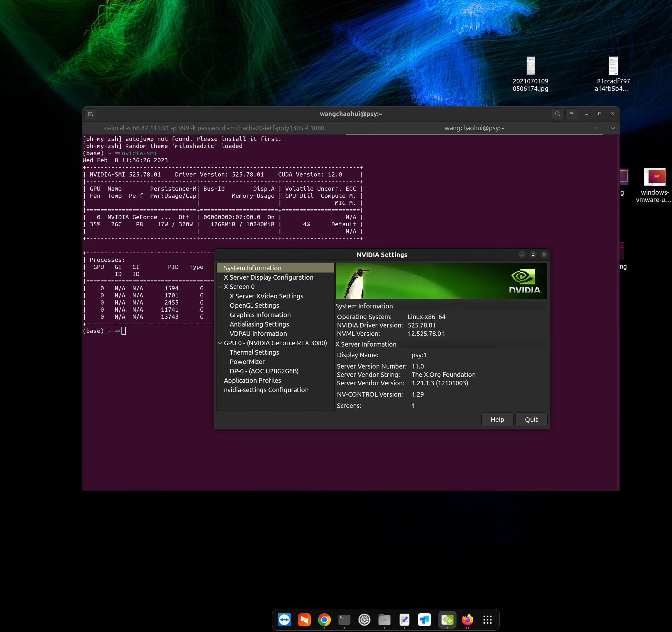Click the Operating System value Linux-x86_64
Viewport: 672px width, 632px height.
426,317
